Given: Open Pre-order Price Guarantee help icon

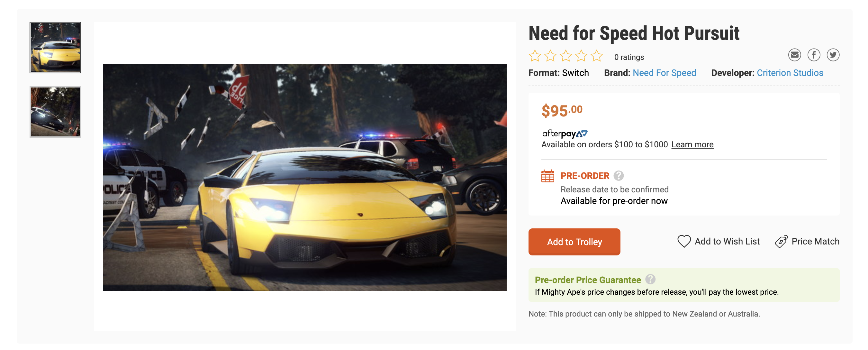Looking at the screenshot, I should (650, 280).
